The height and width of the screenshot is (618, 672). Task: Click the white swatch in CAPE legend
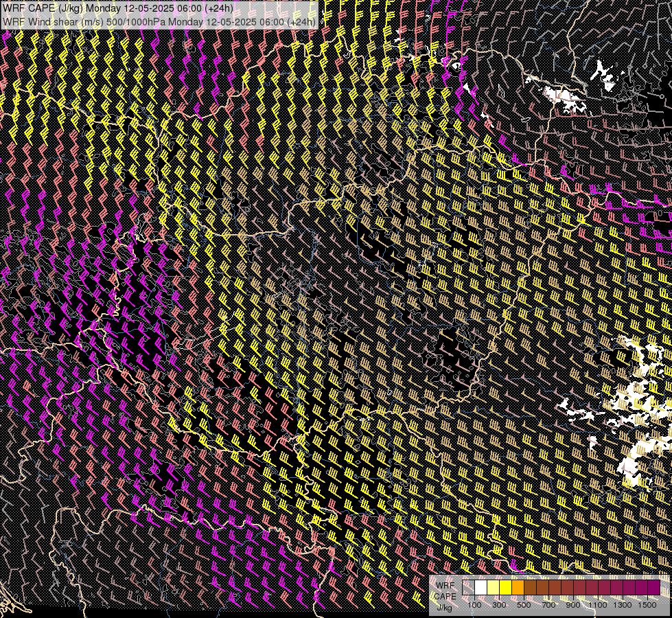[x=481, y=587]
